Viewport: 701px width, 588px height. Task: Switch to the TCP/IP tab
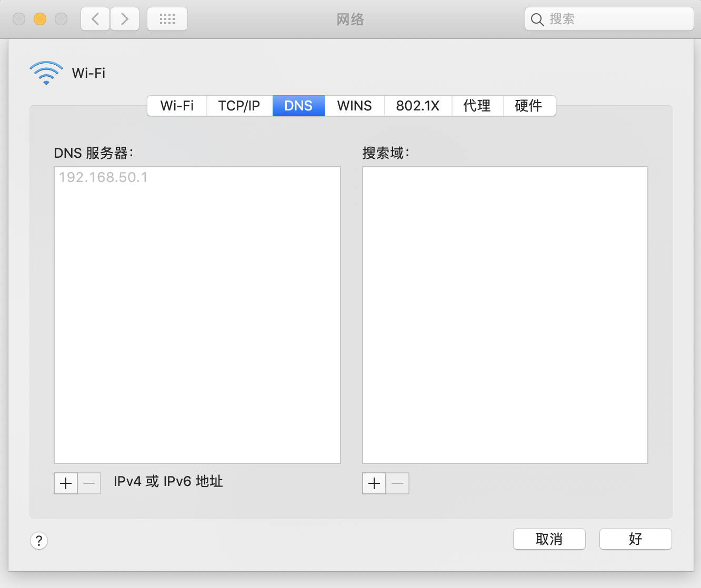239,106
